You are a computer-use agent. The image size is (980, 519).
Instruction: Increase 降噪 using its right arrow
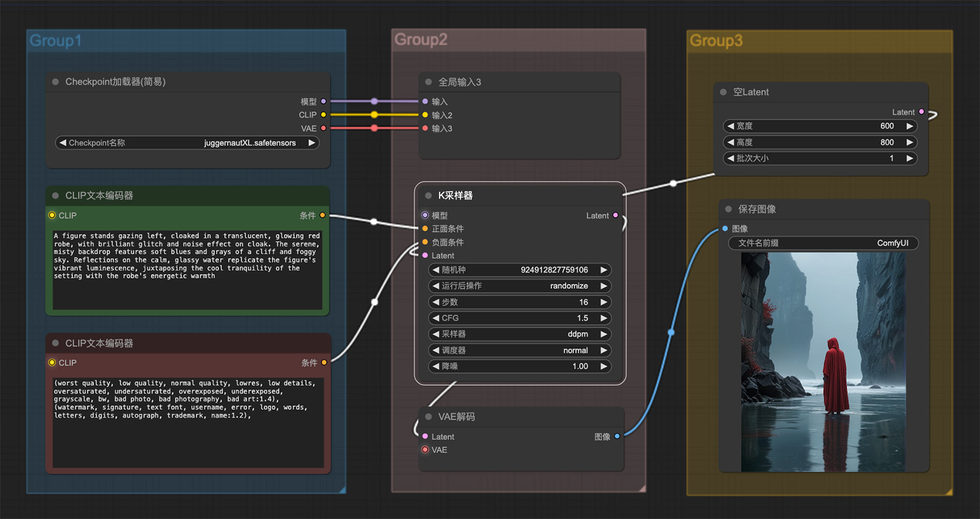tap(604, 366)
